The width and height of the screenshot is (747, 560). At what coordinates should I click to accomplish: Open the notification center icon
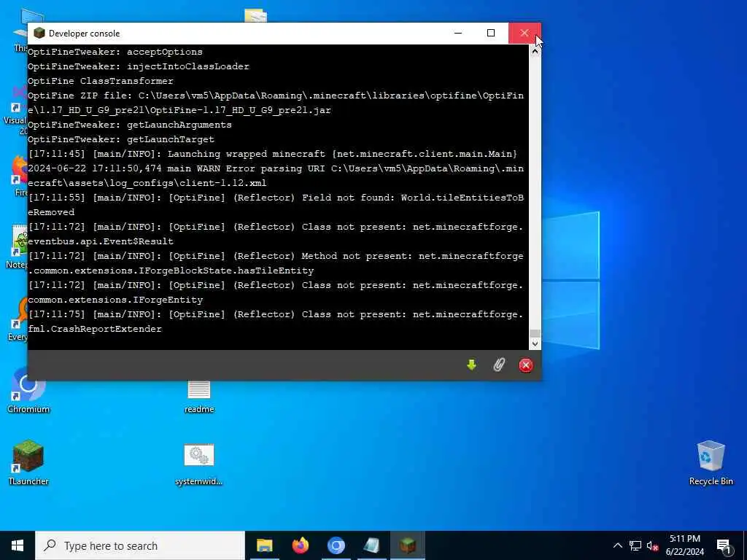[724, 546]
